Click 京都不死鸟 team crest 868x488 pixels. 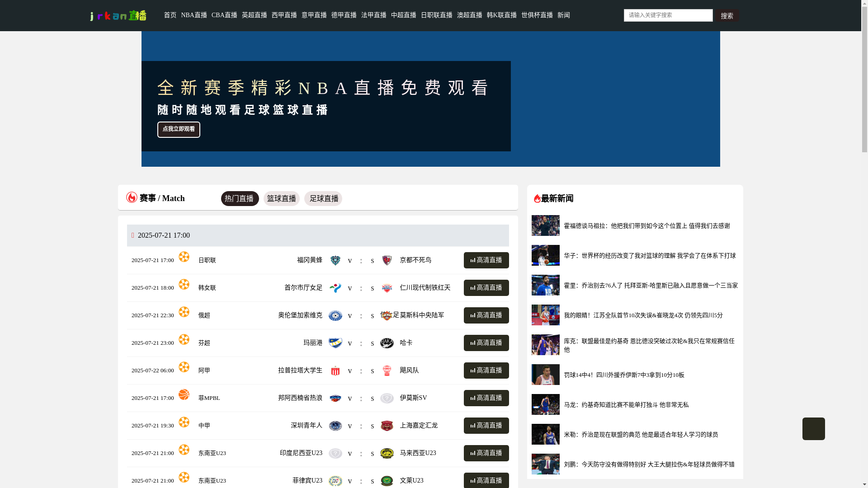click(387, 260)
